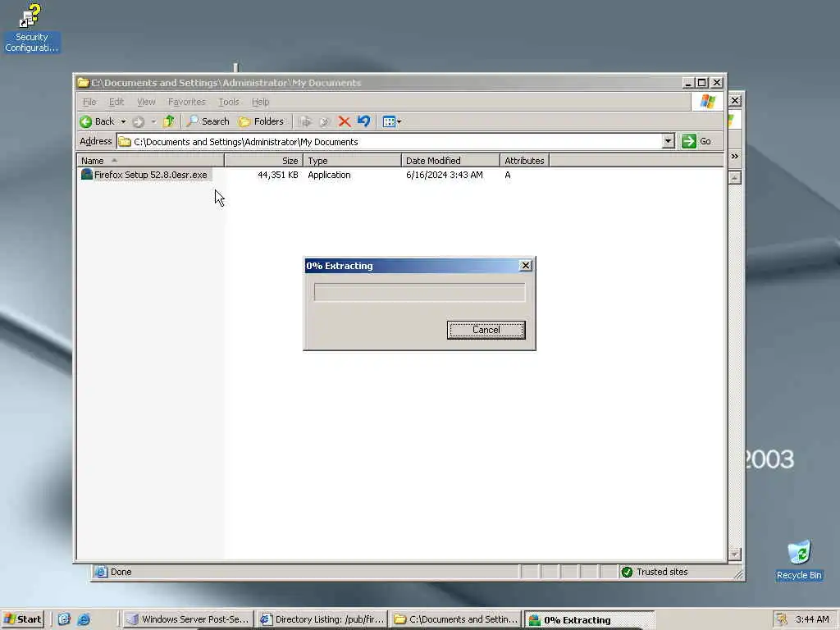Viewport: 840px width, 630px height.
Task: Launch Internet Explorer from quick launch
Action: (84, 619)
